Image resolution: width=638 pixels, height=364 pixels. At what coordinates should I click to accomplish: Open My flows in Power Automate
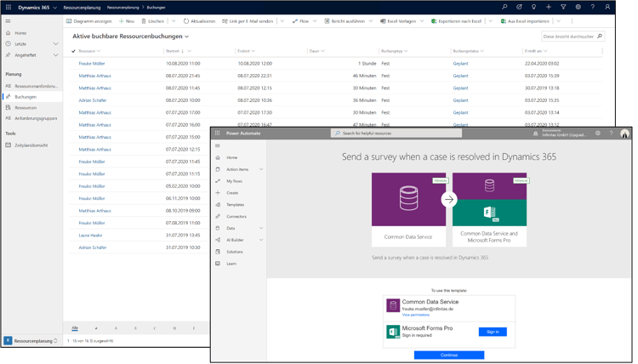tap(235, 181)
